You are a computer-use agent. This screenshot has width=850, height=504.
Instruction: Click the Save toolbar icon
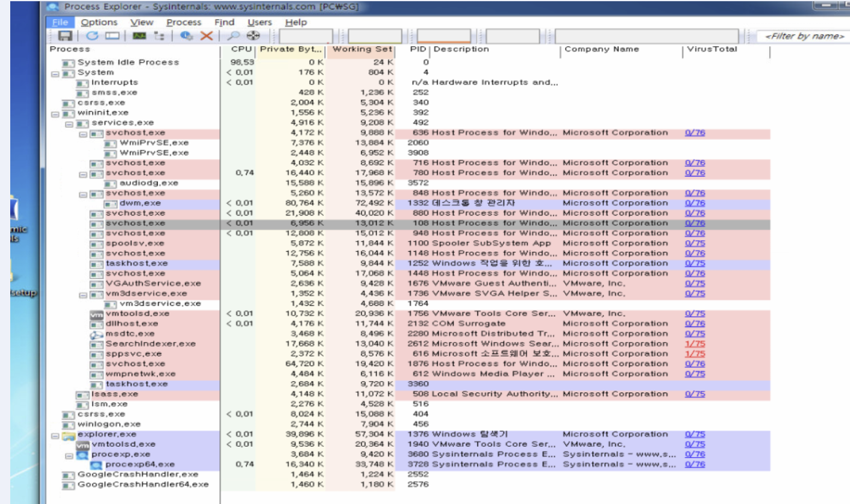64,36
